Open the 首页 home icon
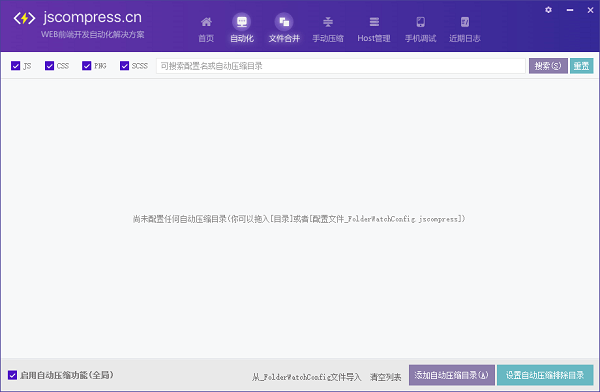This screenshot has width=600, height=392. click(x=206, y=22)
